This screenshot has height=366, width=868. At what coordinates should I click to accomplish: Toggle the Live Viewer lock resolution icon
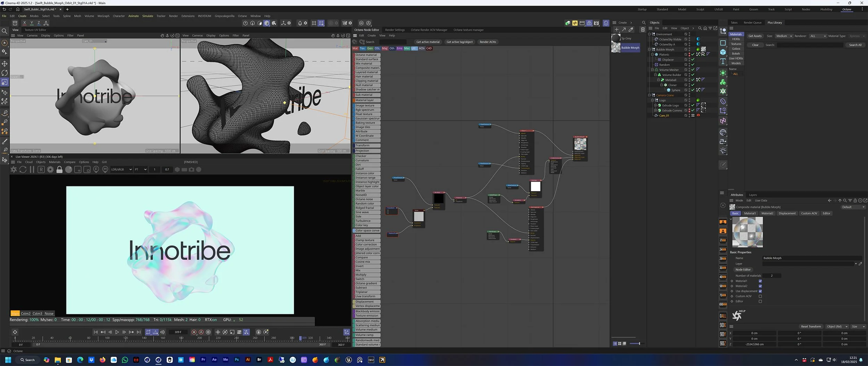tap(59, 170)
